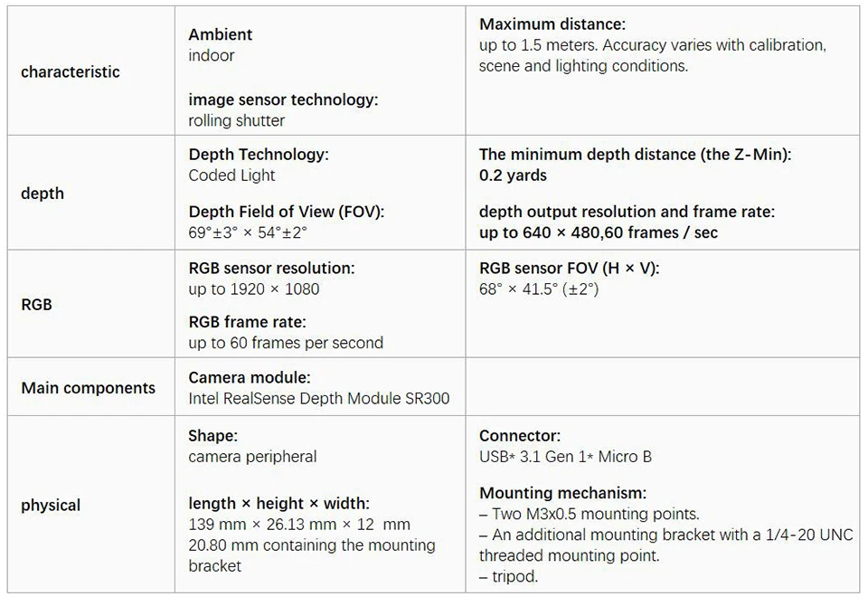The image size is (868, 606).
Task: Click the '0.2 yards' minimum depth value
Action: tap(514, 175)
